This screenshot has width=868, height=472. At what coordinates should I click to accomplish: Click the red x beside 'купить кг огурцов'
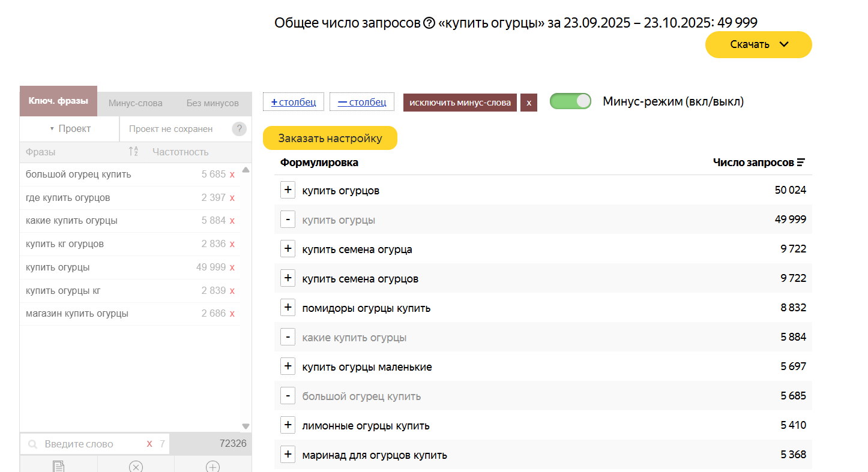click(232, 244)
